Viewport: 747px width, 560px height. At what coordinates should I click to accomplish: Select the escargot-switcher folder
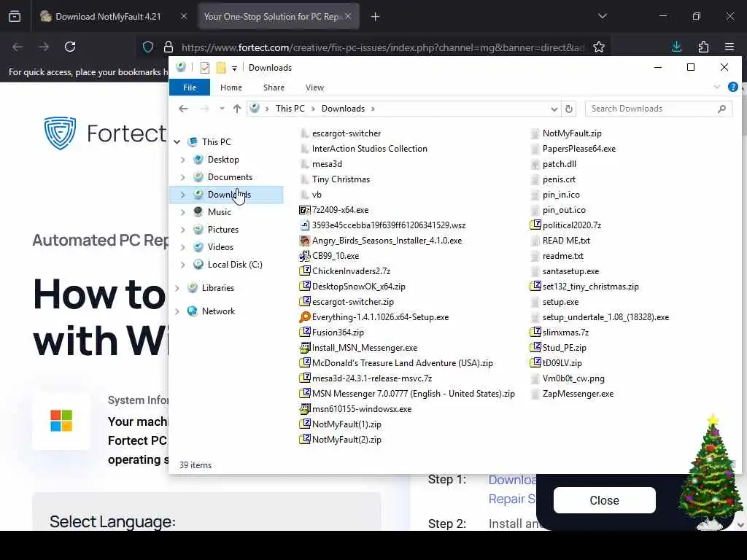pyautogui.click(x=340, y=133)
